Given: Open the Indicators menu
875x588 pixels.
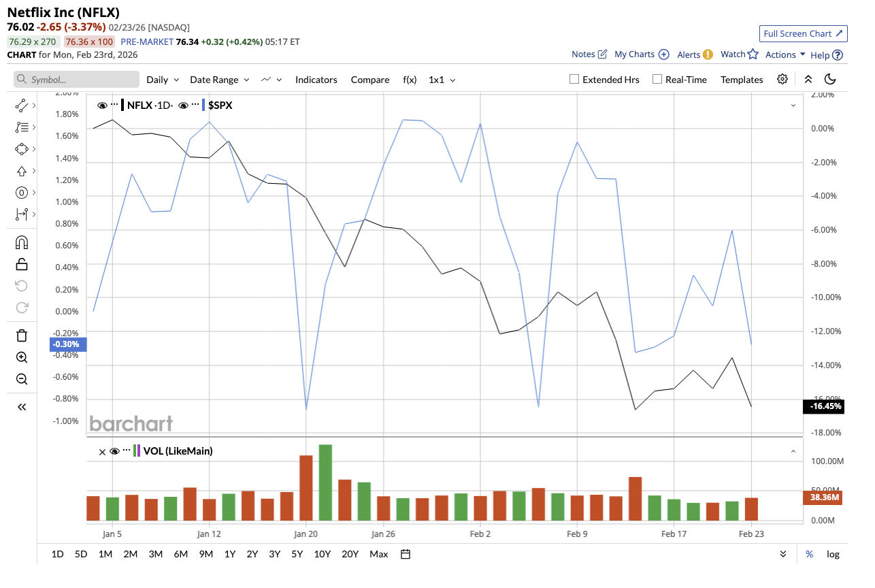Looking at the screenshot, I should click(x=316, y=80).
